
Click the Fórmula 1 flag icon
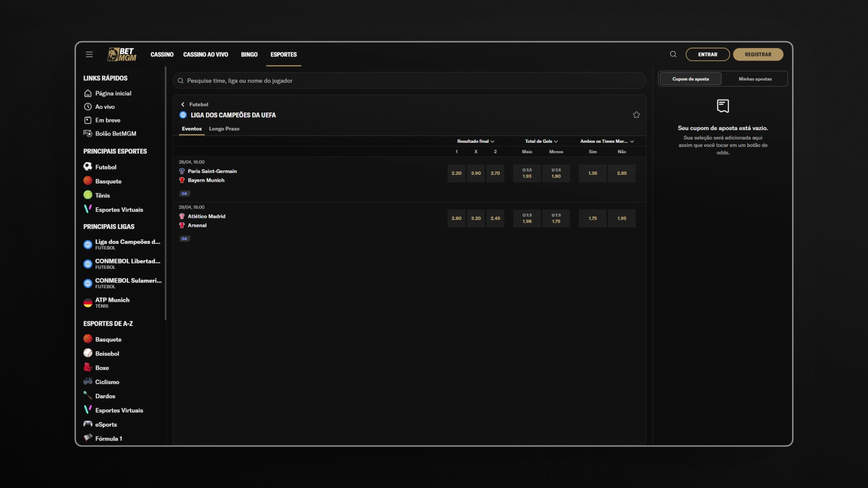[x=88, y=438]
